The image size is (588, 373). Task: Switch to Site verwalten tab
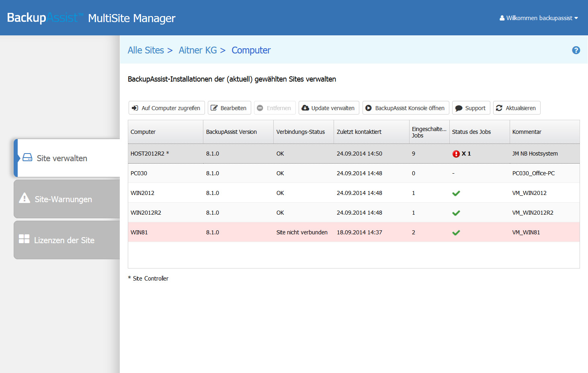(x=67, y=158)
